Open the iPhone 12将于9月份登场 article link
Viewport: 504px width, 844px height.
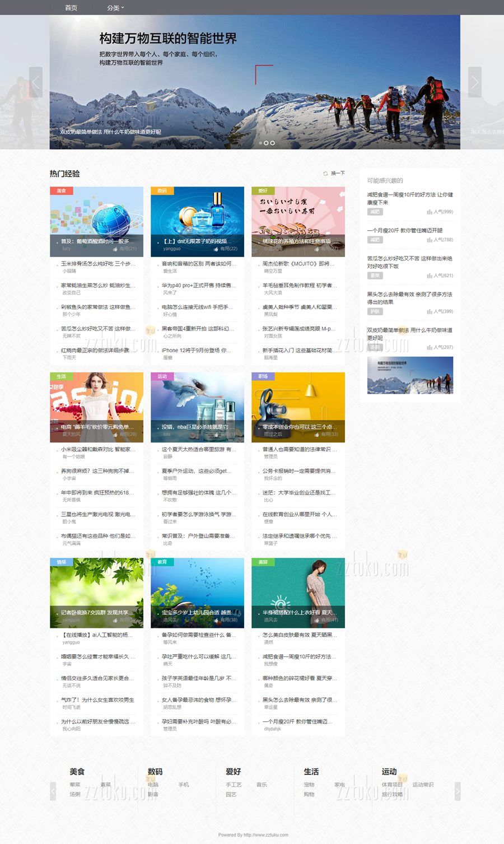tap(196, 350)
